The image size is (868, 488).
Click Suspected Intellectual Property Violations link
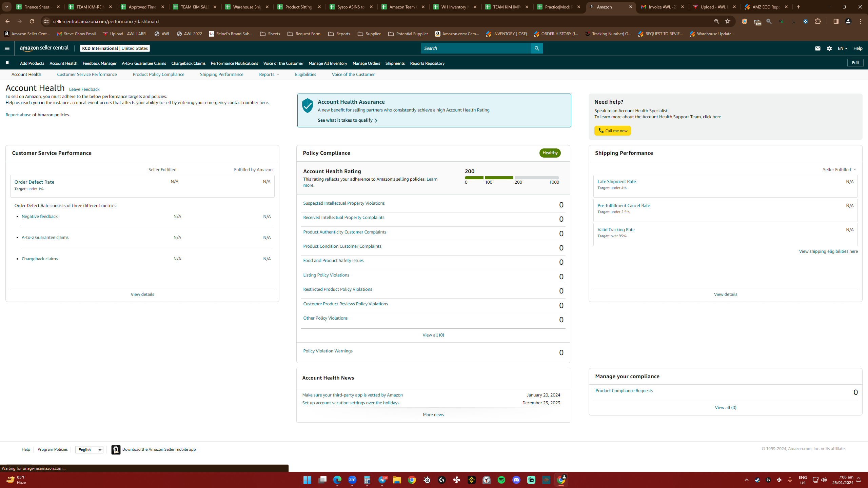point(344,203)
